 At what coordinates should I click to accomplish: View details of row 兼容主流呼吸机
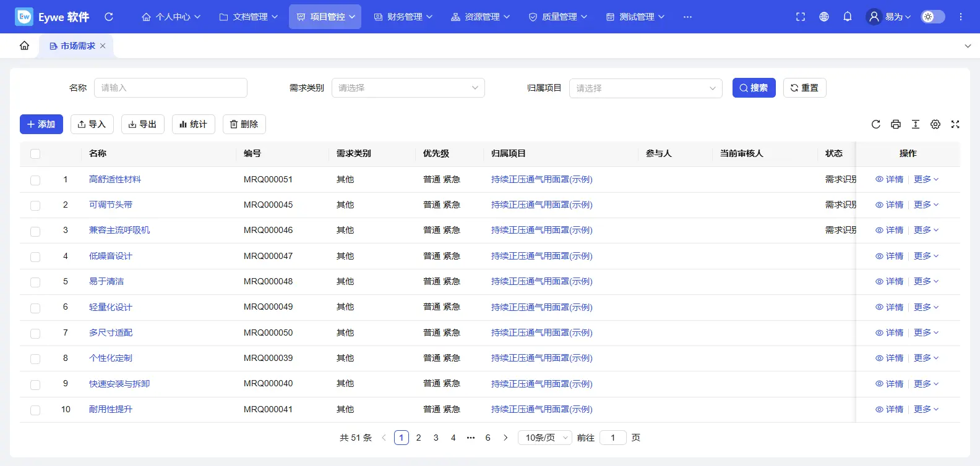[890, 230]
